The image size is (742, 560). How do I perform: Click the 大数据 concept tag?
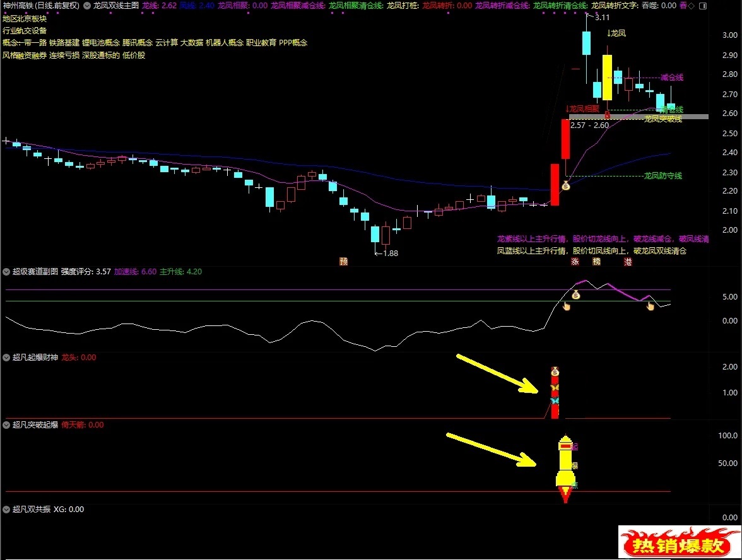click(192, 43)
